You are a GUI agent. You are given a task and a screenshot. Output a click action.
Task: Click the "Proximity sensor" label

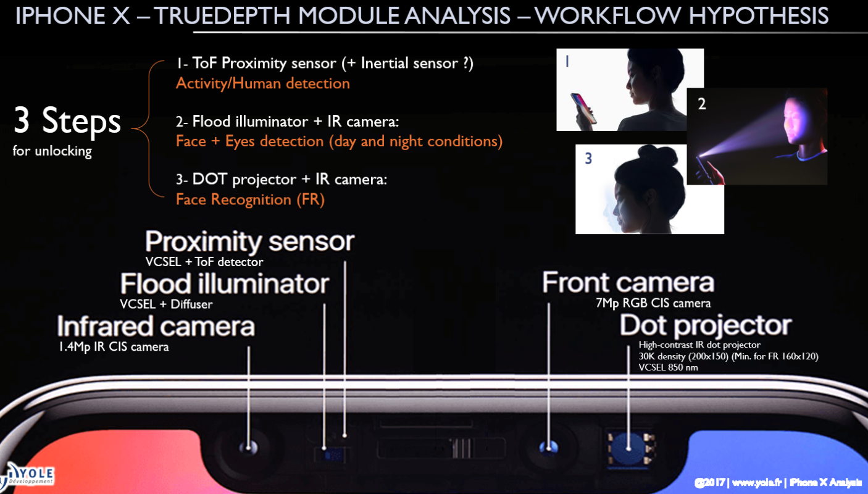[x=250, y=241]
